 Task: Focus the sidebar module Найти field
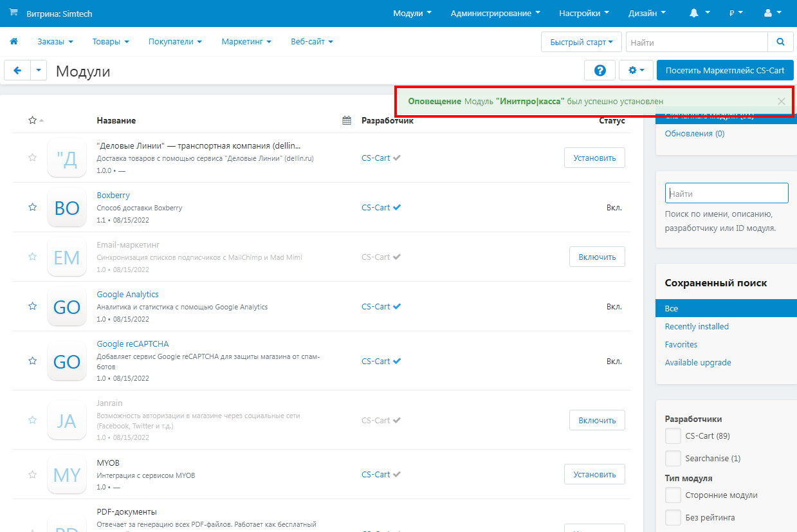click(726, 193)
